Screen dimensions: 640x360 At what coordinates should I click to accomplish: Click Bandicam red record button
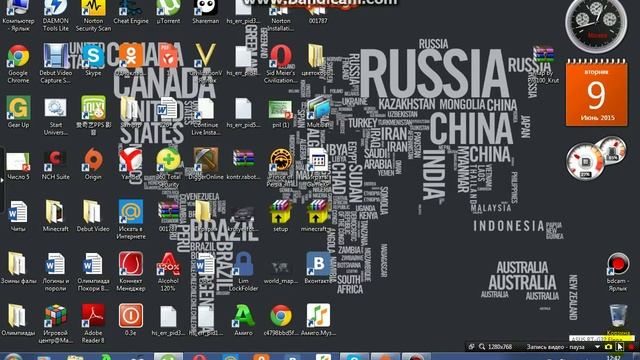632,347
